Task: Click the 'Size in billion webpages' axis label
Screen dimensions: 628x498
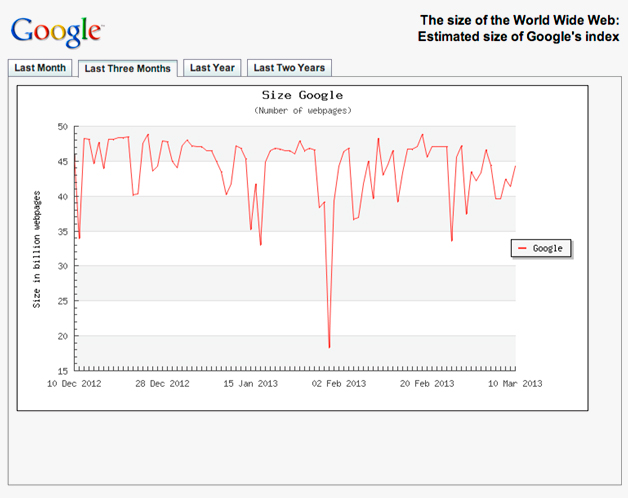Action: pyautogui.click(x=37, y=249)
